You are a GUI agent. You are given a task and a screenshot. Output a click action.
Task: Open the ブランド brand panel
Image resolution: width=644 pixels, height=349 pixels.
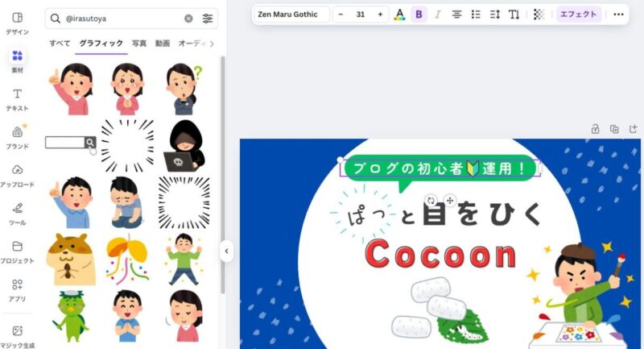tap(17, 137)
